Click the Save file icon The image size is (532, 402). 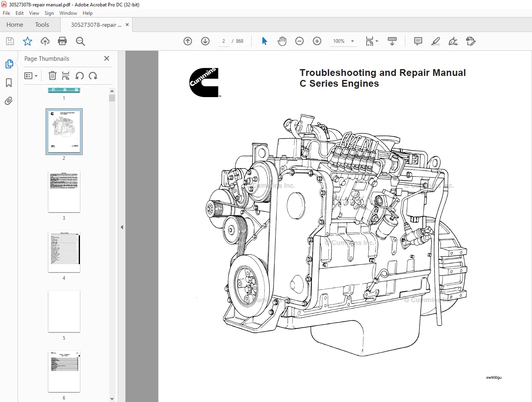click(10, 41)
